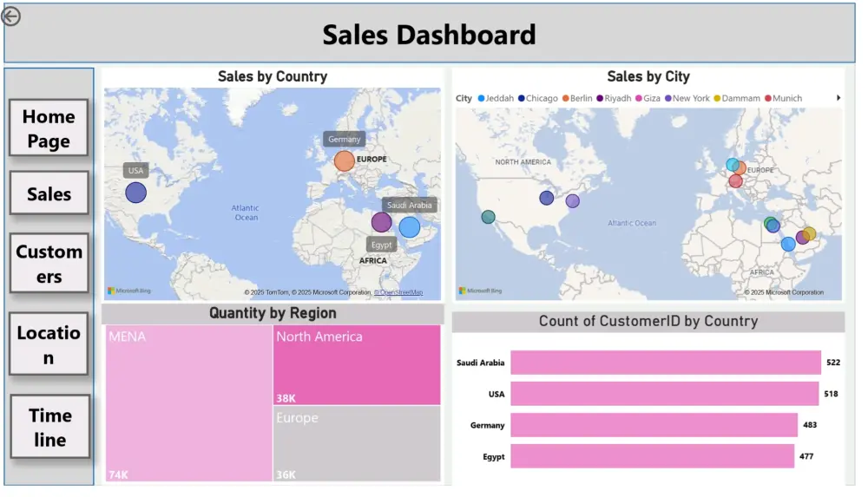Select Chicago legend color dot

pos(521,99)
